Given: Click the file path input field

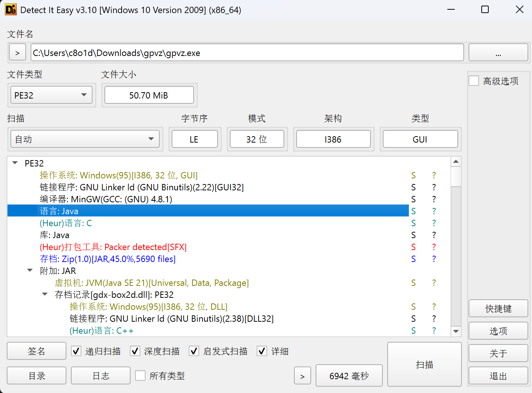Looking at the screenshot, I should click(x=247, y=53).
